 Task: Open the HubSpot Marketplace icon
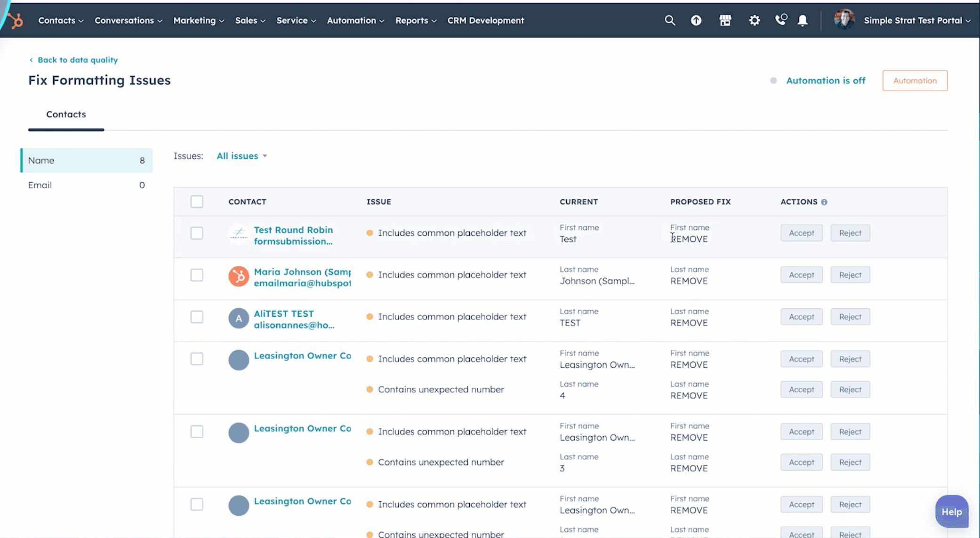point(725,20)
